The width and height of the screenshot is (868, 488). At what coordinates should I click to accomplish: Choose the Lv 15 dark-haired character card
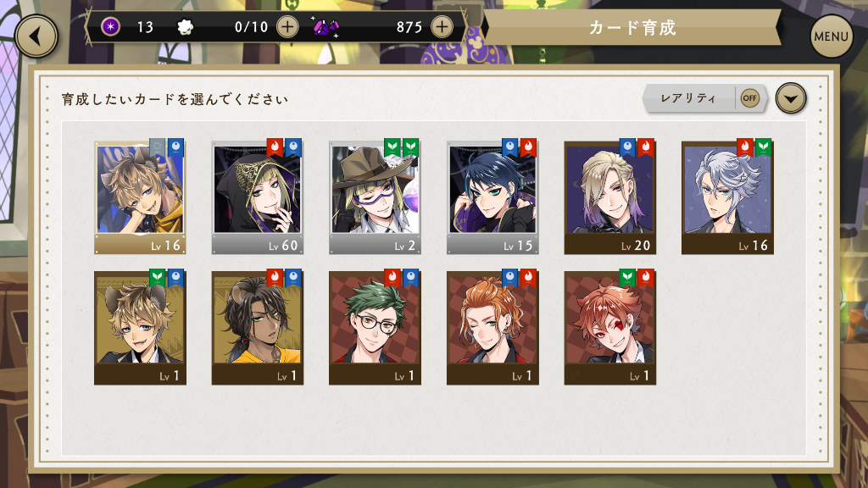(492, 197)
